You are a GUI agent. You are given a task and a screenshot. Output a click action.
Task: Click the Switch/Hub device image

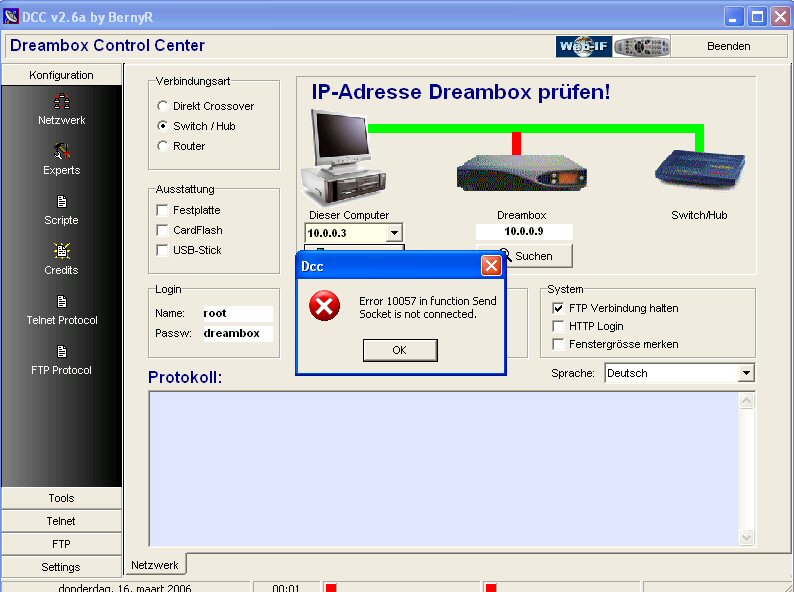coord(699,170)
